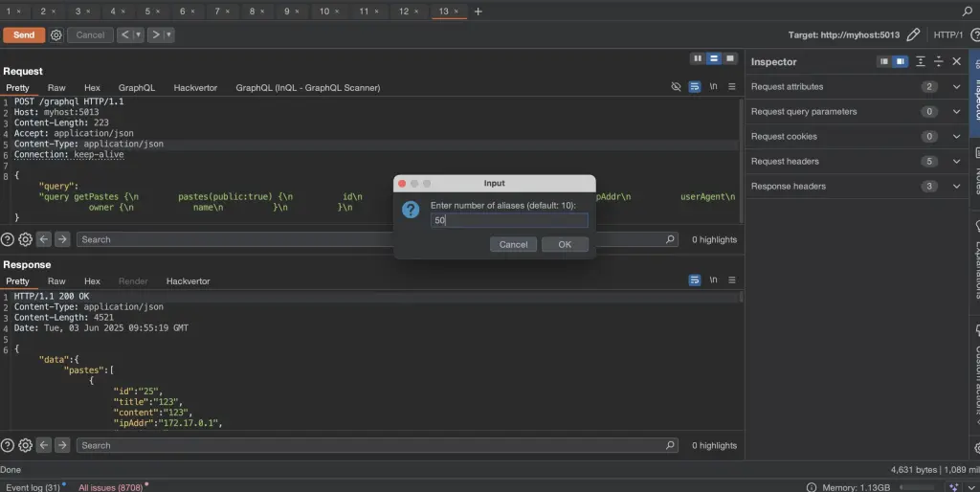Click the pencil icon to edit target

pyautogui.click(x=913, y=35)
